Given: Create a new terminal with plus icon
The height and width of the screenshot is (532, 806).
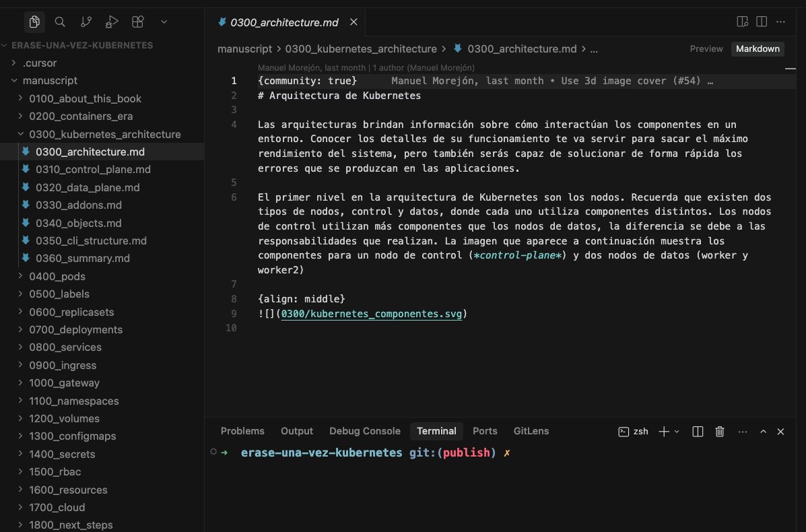Looking at the screenshot, I should pyautogui.click(x=664, y=432).
